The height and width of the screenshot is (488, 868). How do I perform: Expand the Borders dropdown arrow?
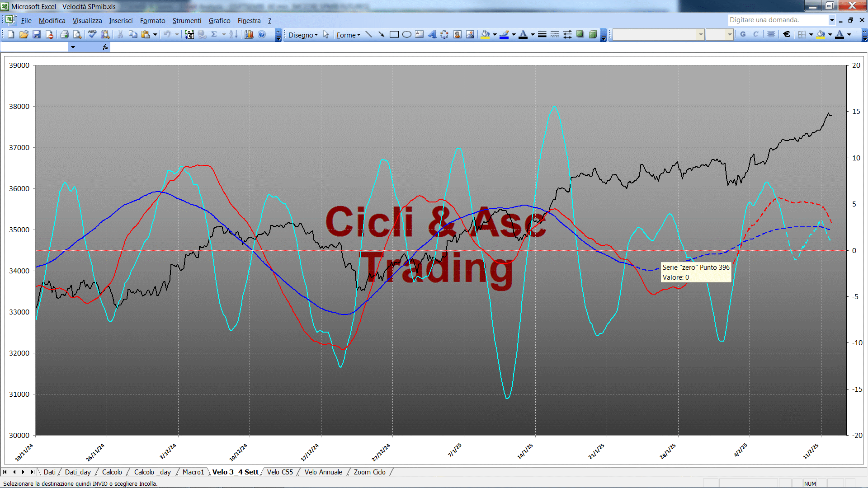pos(811,34)
